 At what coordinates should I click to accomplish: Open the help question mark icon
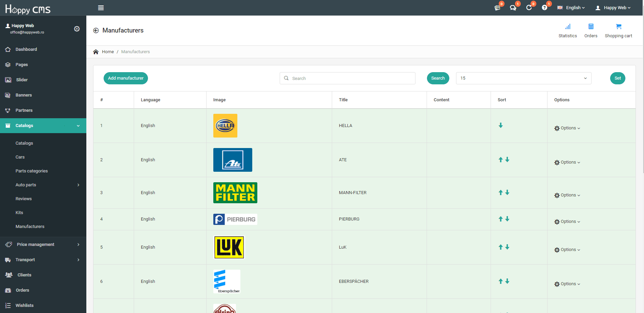[544, 8]
